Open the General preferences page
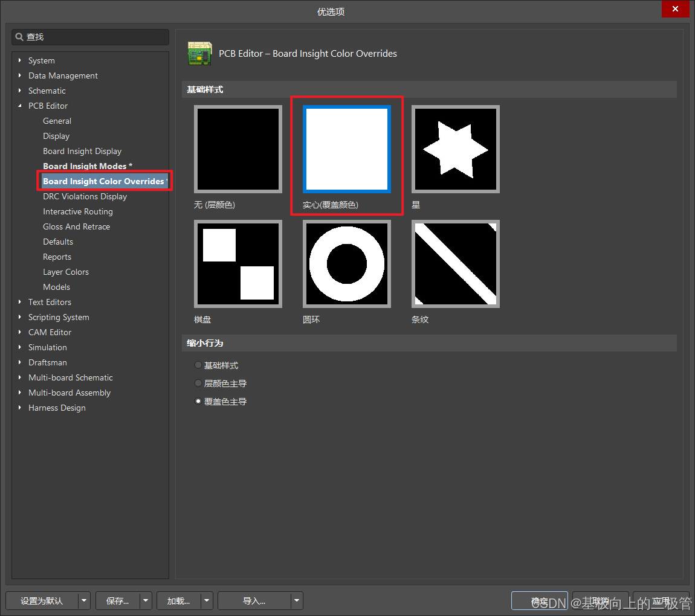Screen dimensions: 695x616 (x=57, y=121)
